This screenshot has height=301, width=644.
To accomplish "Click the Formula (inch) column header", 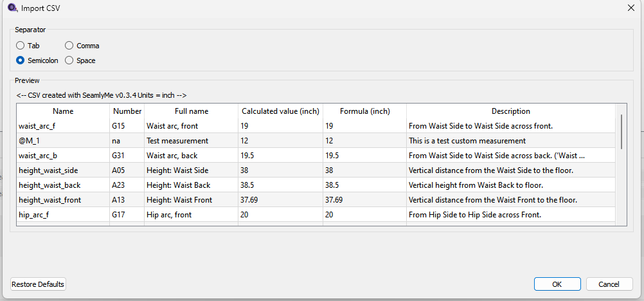I will 364,111.
